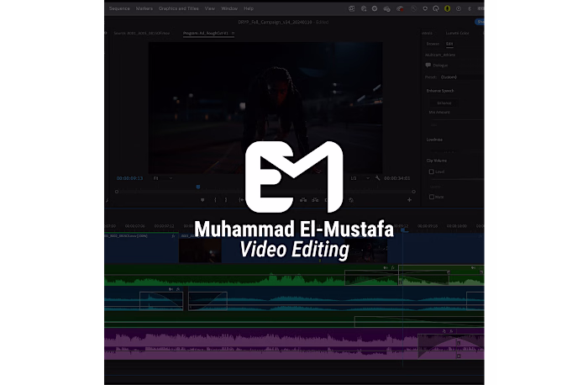The height and width of the screenshot is (385, 588).
Task: Click the Add Marker button
Action: pyautogui.click(x=202, y=200)
